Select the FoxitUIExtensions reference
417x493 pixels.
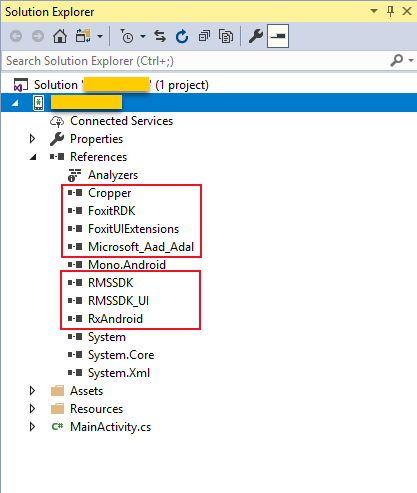[133, 229]
